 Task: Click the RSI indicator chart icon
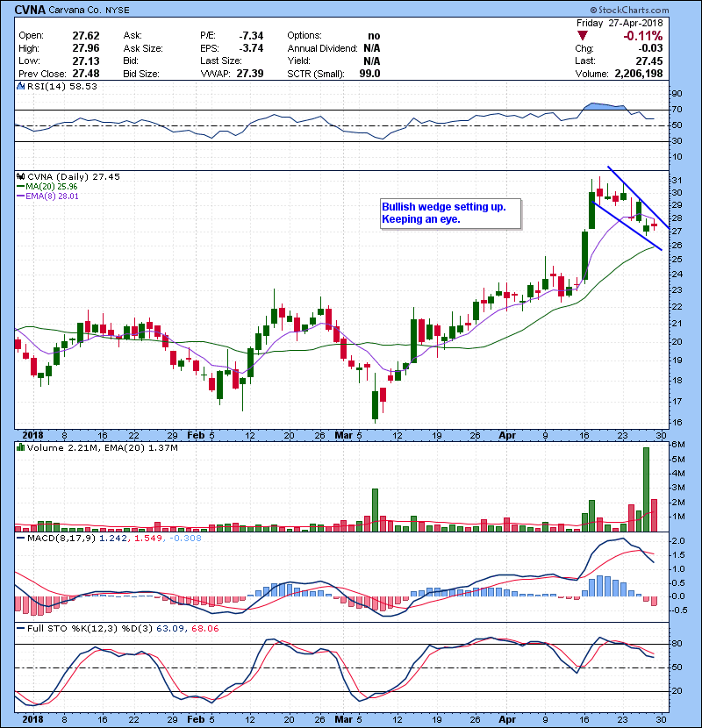pyautogui.click(x=20, y=86)
